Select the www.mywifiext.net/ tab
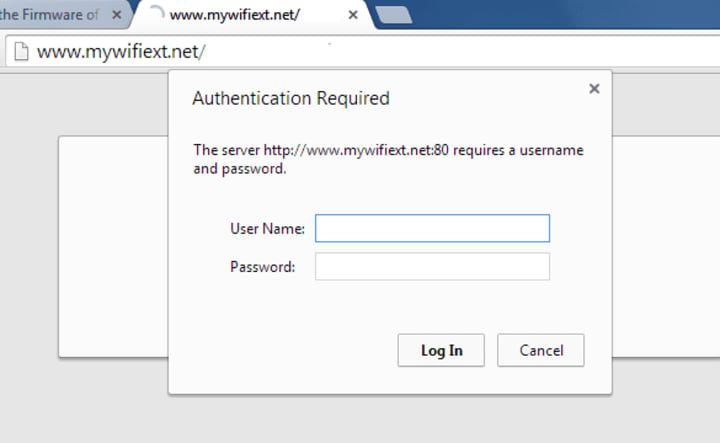Viewport: 720px width, 443px height. coord(240,17)
